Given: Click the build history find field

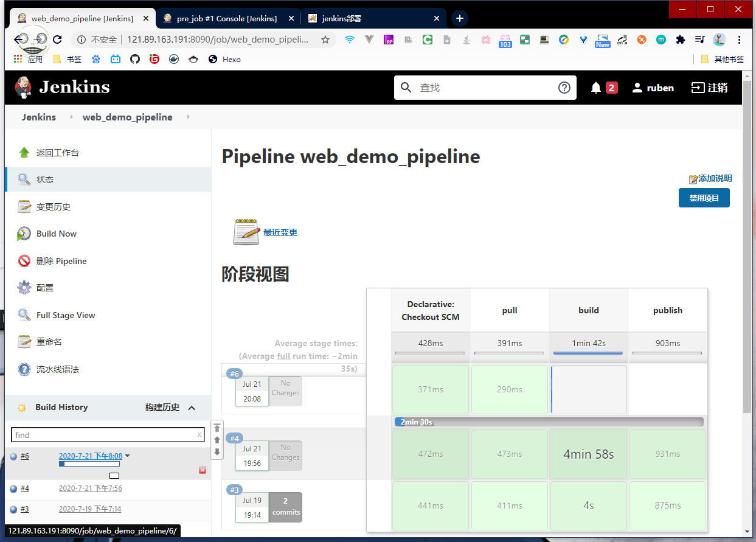Looking at the screenshot, I should (x=103, y=435).
